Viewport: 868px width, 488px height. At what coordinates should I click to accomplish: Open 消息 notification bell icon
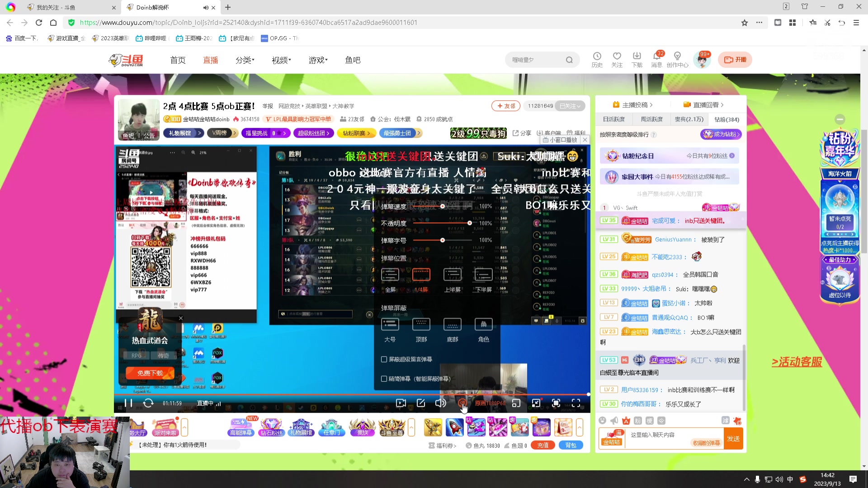[656, 60]
